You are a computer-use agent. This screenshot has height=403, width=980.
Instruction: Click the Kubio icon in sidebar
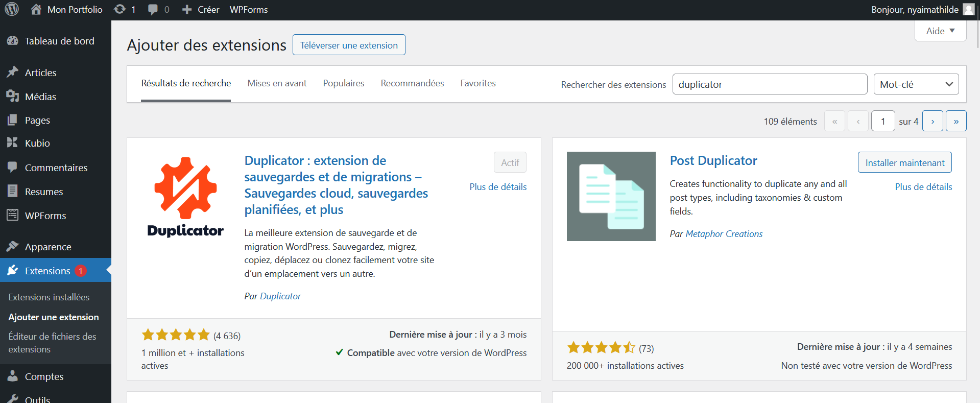click(13, 143)
